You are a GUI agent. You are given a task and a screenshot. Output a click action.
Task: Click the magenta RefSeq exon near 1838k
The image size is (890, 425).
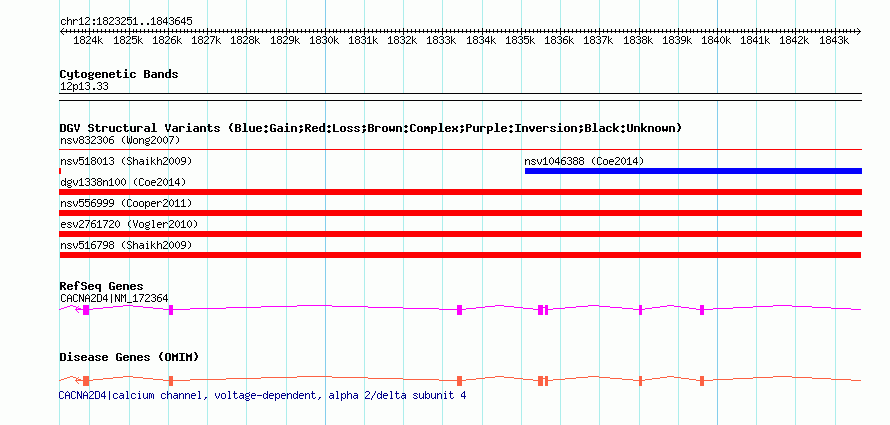(x=640, y=310)
